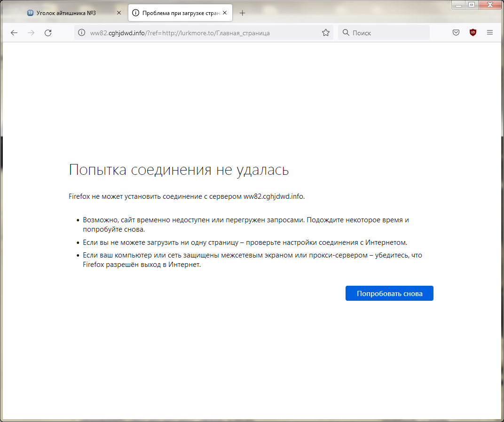Open the Firefox hamburger menu

coord(489,32)
